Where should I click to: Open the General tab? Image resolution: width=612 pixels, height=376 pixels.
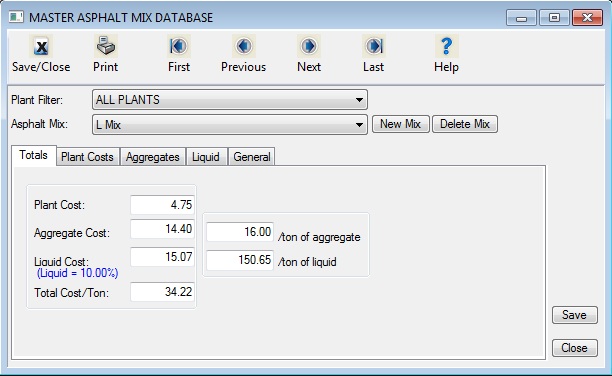click(x=252, y=157)
